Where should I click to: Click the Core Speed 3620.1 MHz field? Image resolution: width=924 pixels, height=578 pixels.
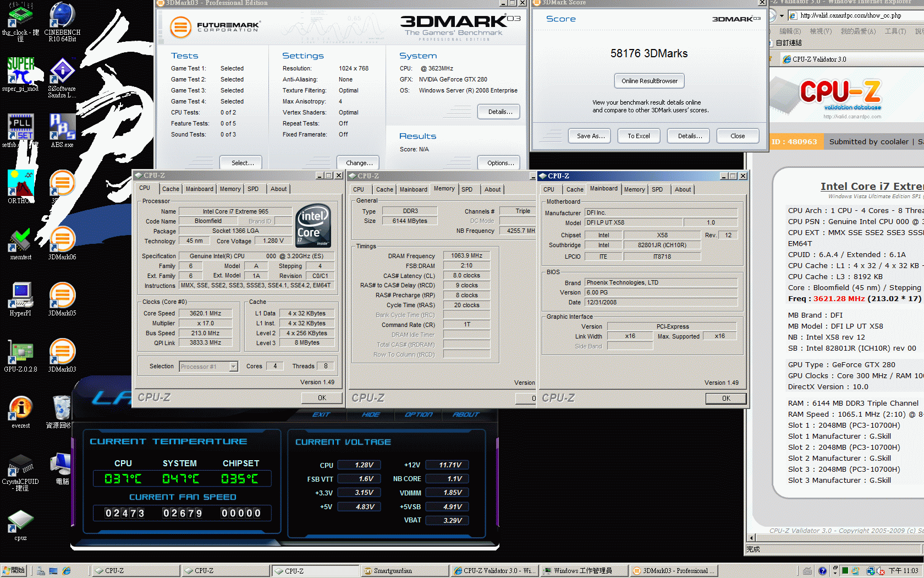tap(205, 313)
